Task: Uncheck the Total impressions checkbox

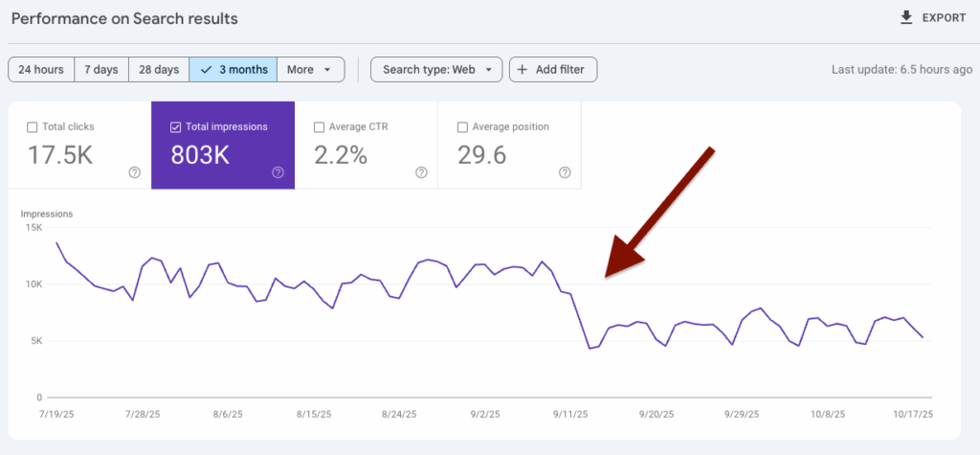Action: [x=175, y=126]
